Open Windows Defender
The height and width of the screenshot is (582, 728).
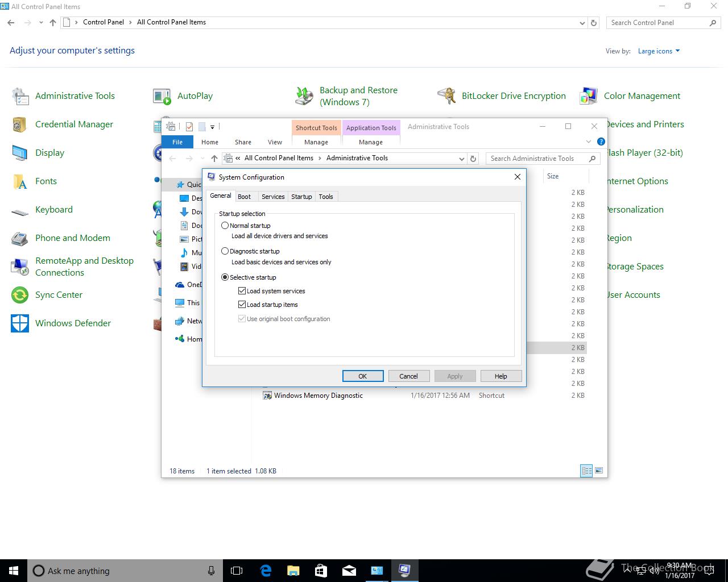[61, 323]
